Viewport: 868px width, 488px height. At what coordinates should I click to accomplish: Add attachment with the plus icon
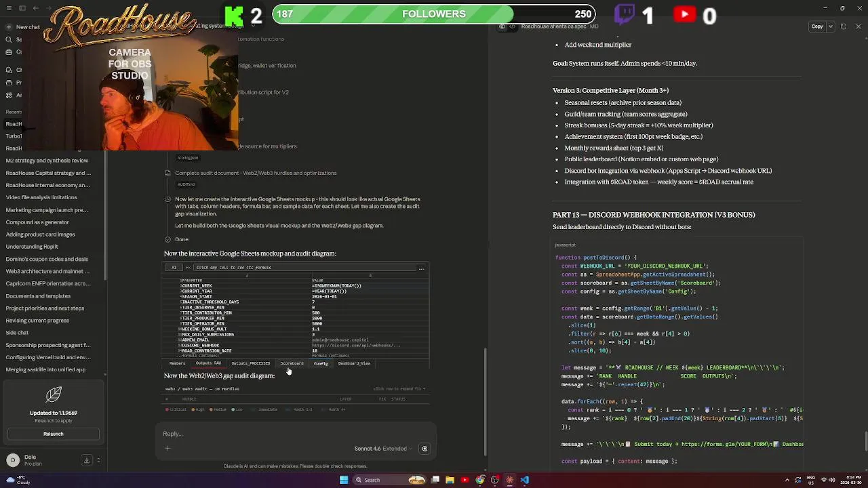pyautogui.click(x=167, y=448)
